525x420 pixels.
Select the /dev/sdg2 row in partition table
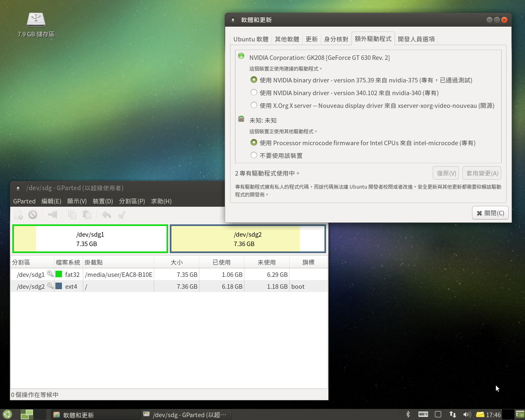point(169,286)
